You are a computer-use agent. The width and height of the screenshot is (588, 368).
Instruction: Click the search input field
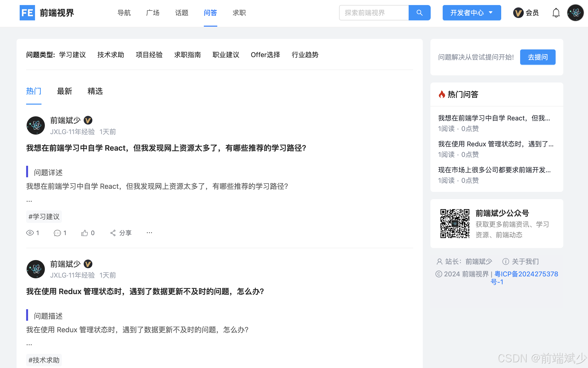(374, 13)
